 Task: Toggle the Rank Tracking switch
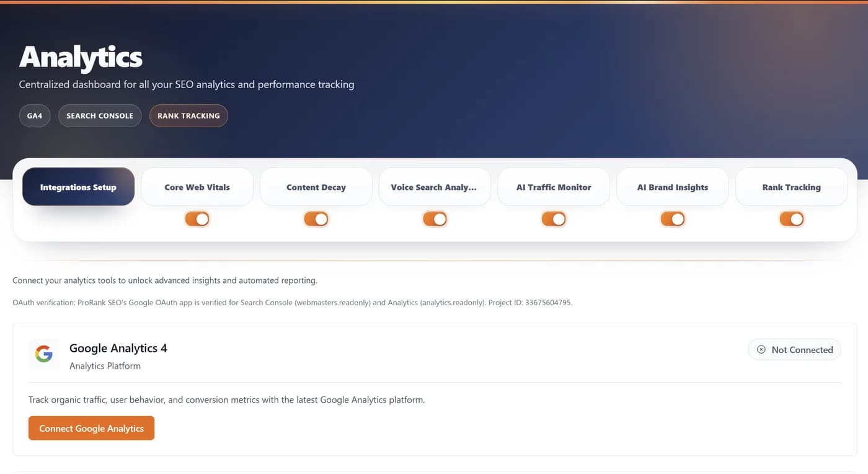click(x=792, y=219)
